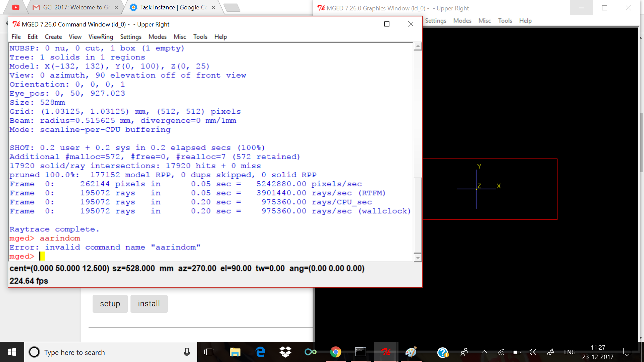Screen dimensions: 644x362
Task: Close the Task instance browser tab
Action: pyautogui.click(x=213, y=7)
